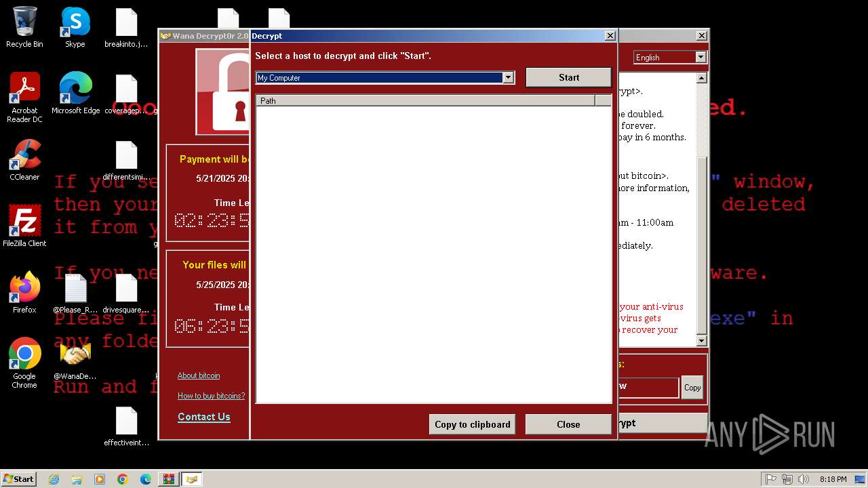Open the Start menu
868x488 pixels.
pos(18,479)
